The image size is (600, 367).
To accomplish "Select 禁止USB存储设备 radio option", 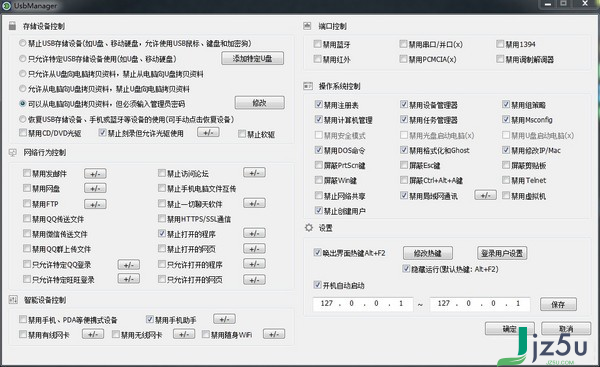I will coord(23,43).
